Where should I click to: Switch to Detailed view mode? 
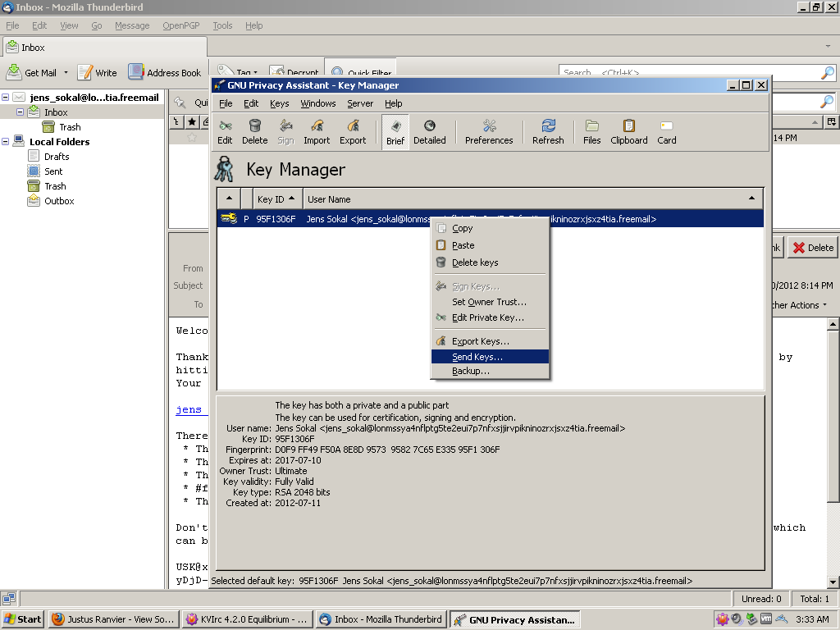pyautogui.click(x=430, y=132)
